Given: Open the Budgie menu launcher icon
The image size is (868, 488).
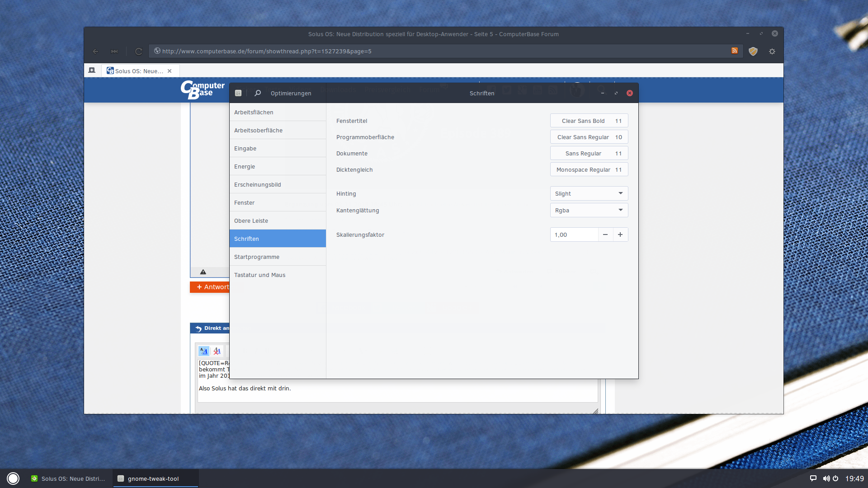Looking at the screenshot, I should click(x=13, y=479).
